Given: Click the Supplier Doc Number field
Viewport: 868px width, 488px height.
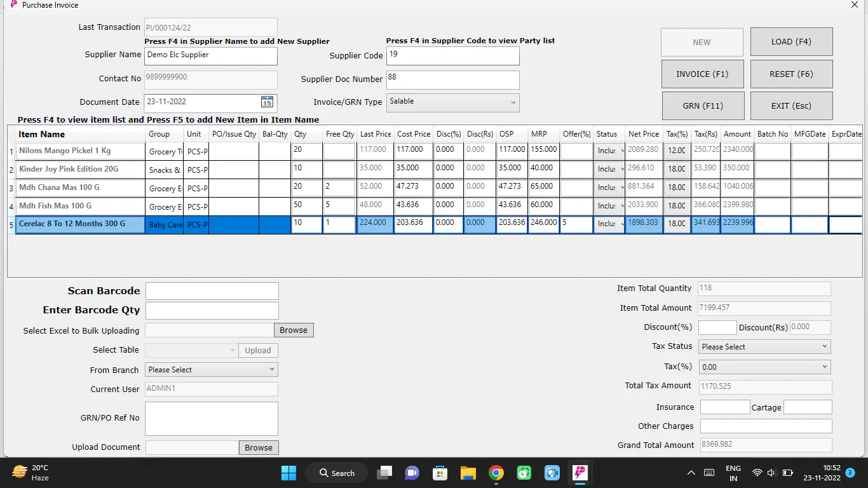Looking at the screenshot, I should tap(452, 79).
